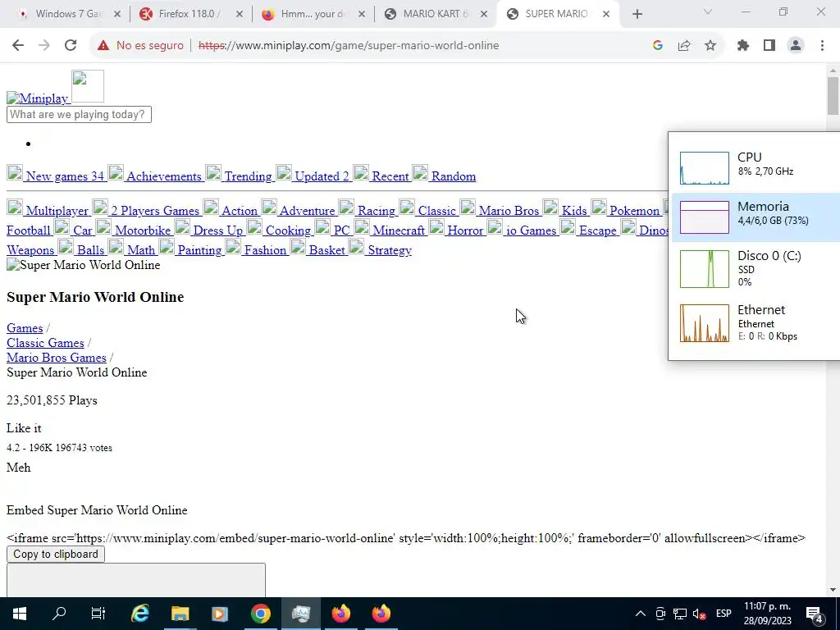The image size is (840, 630).
Task: Click the address bar URL
Action: 349,46
